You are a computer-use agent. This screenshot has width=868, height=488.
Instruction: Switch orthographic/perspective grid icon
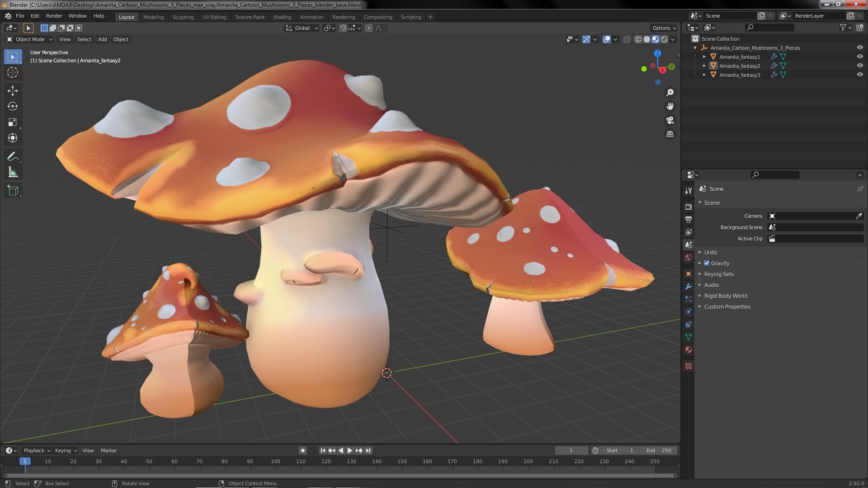pyautogui.click(x=670, y=134)
